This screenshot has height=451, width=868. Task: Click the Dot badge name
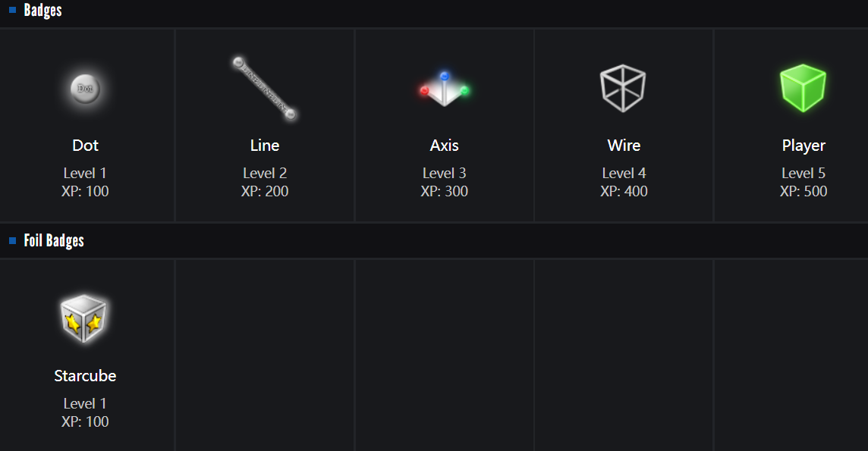(x=85, y=146)
